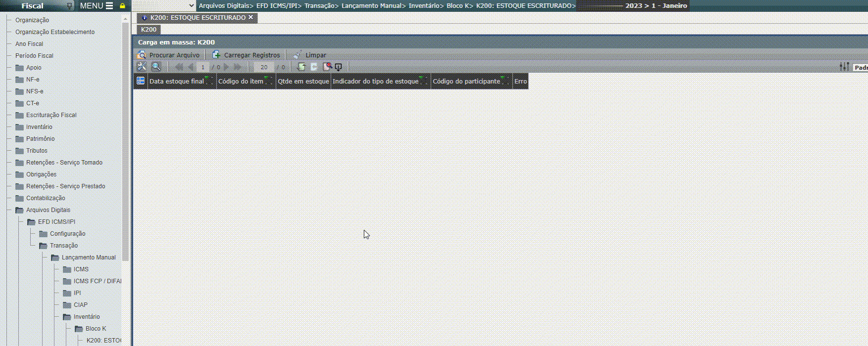Toggle the yellow padlock icon
Viewport: 868px width, 346px height.
(122, 6)
